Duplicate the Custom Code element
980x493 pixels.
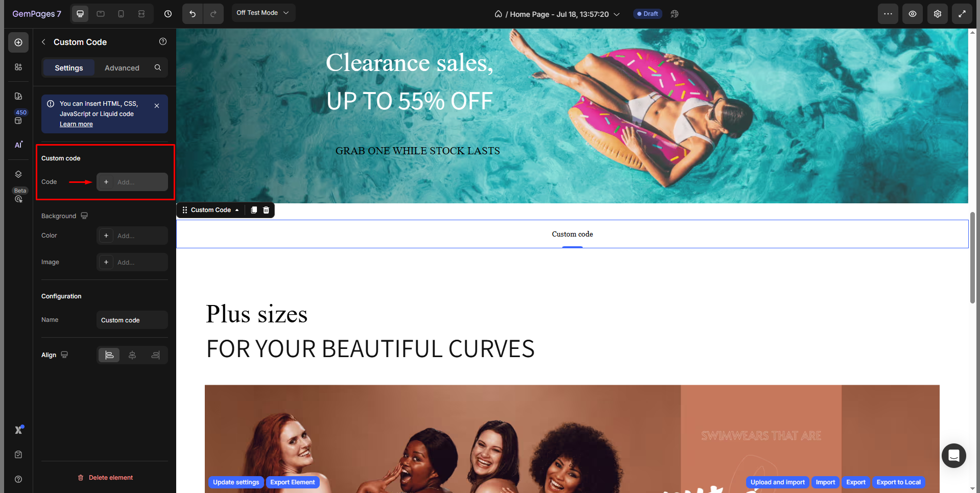tap(254, 210)
